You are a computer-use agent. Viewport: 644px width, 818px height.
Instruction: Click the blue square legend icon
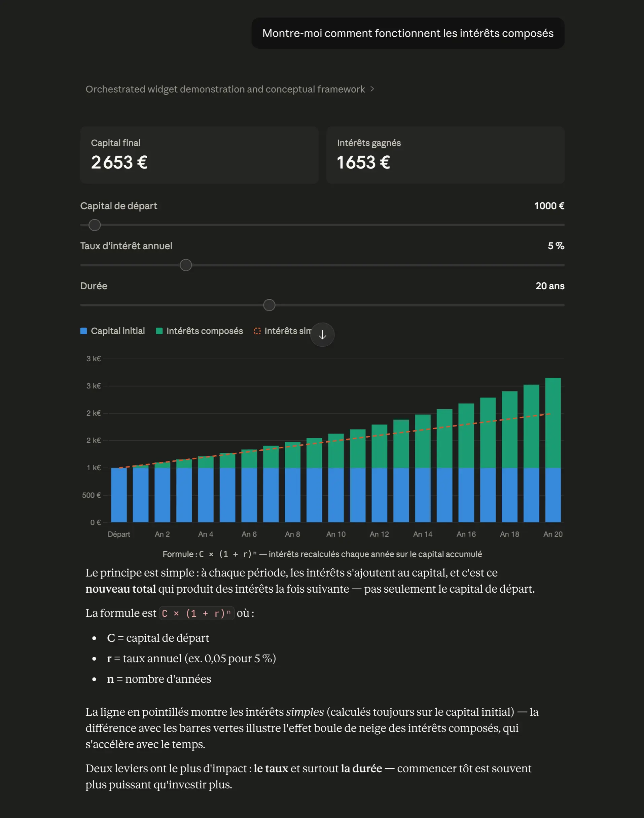84,331
